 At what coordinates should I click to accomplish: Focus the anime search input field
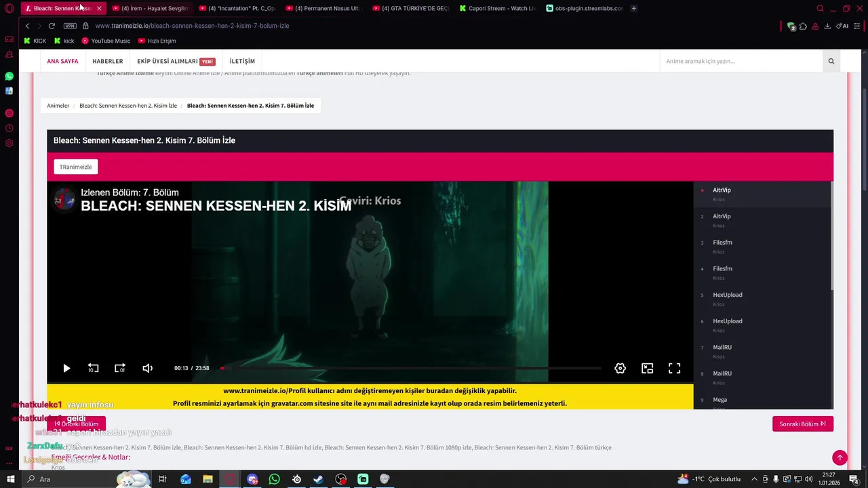741,61
